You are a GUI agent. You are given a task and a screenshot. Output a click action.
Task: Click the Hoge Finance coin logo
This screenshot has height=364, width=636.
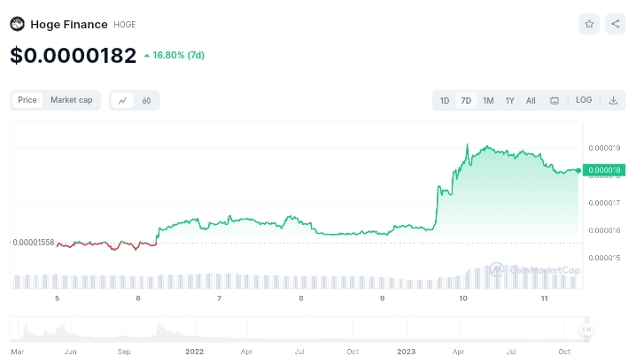(x=18, y=24)
